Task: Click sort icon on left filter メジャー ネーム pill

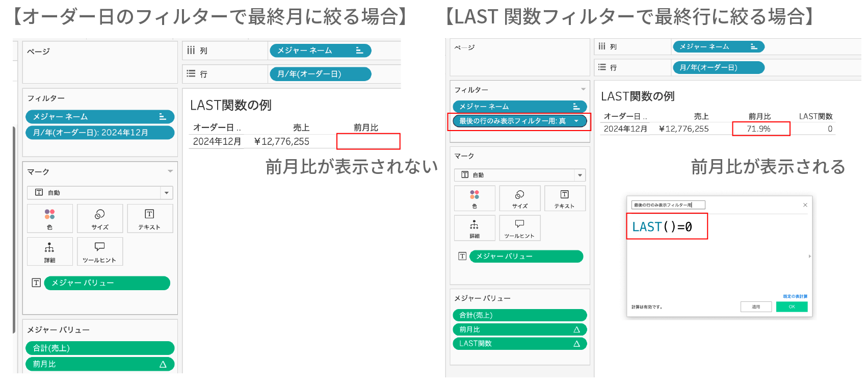Action: (x=163, y=116)
